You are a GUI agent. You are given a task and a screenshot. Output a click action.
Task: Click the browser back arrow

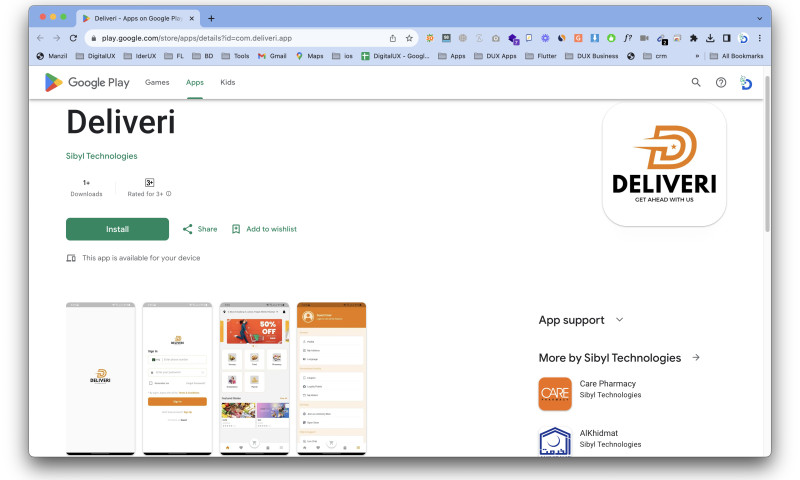point(40,38)
